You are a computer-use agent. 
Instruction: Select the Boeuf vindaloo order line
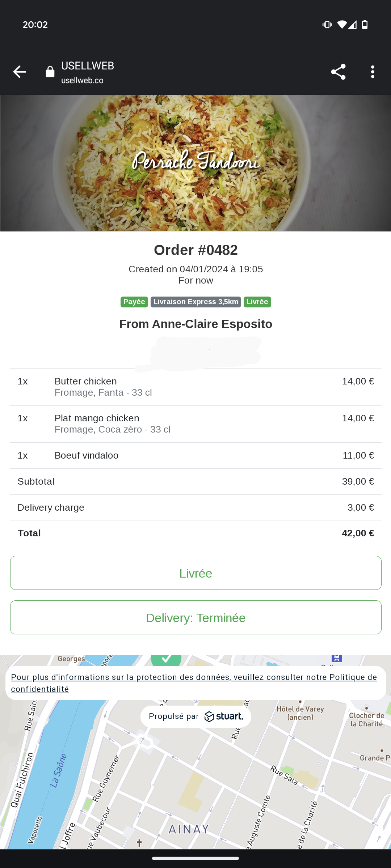[196, 455]
